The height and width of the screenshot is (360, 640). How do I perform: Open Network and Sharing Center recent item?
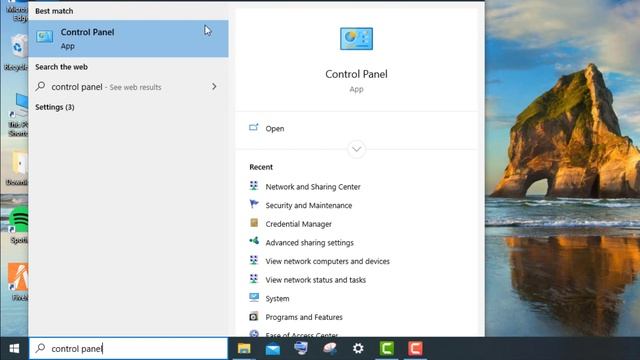tap(313, 187)
